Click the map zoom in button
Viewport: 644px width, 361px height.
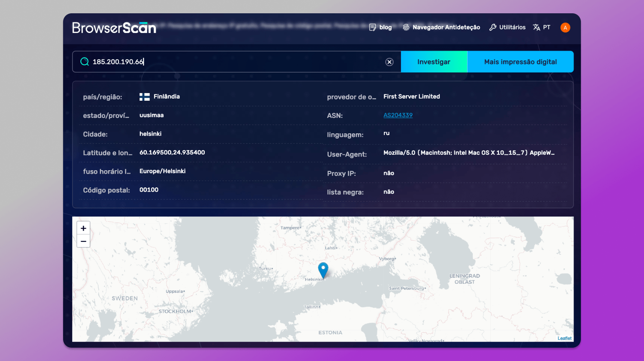(x=83, y=228)
